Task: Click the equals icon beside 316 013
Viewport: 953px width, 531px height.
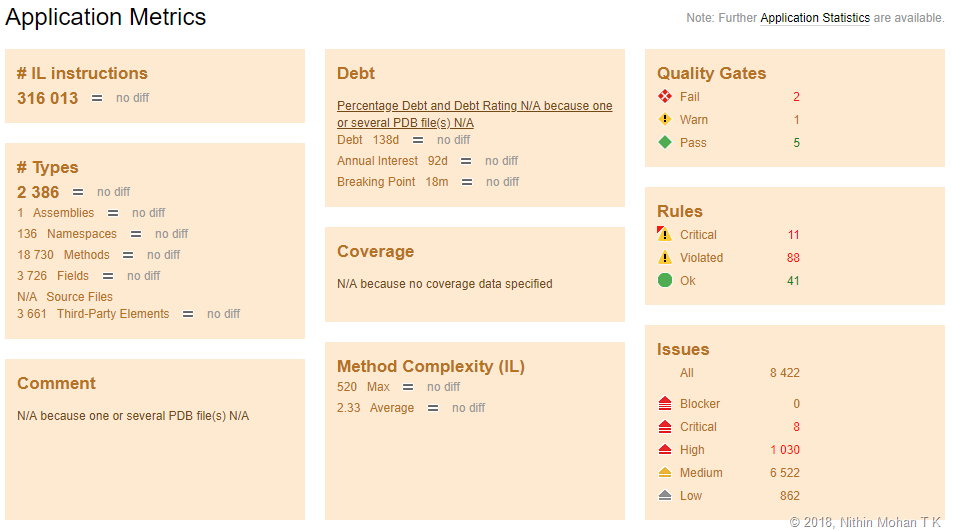Action: pos(97,98)
